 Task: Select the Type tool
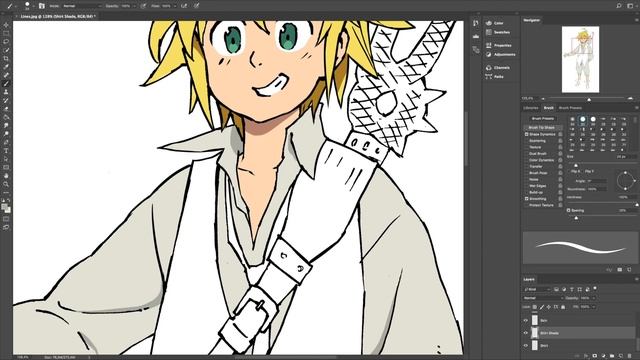point(6,151)
